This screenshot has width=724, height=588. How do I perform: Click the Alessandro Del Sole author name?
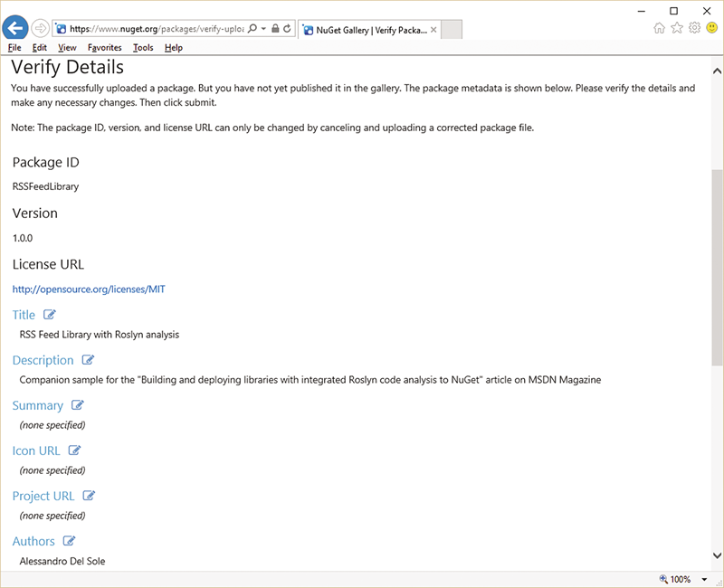pos(62,561)
